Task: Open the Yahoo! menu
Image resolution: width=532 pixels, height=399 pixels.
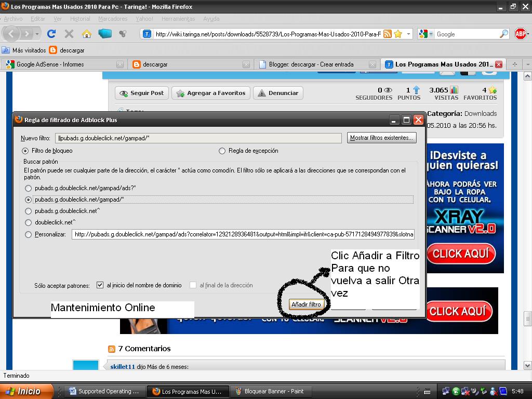Action: pos(144,19)
